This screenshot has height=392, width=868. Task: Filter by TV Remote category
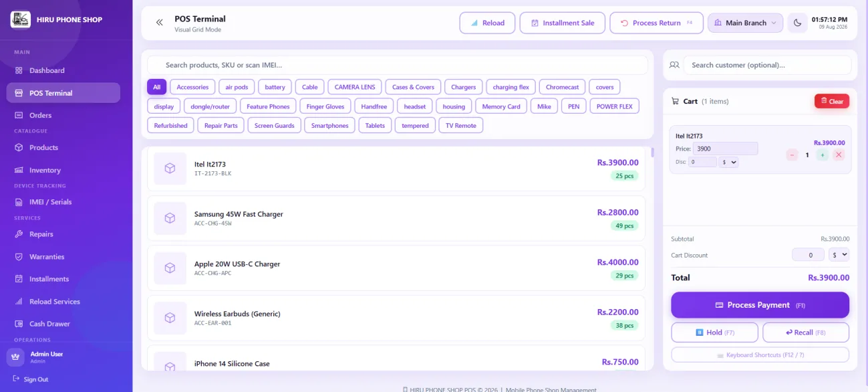[x=461, y=125]
